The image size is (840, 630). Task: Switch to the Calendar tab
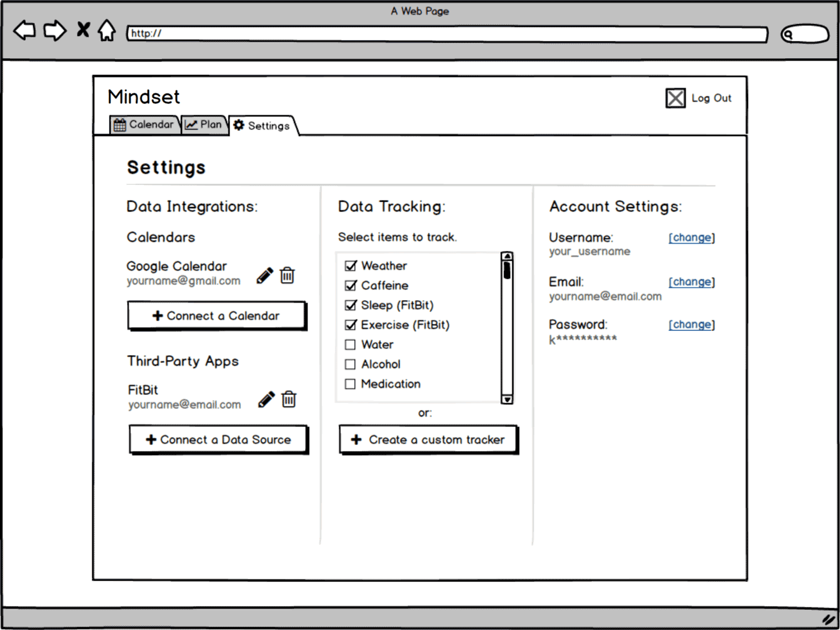[x=144, y=124]
